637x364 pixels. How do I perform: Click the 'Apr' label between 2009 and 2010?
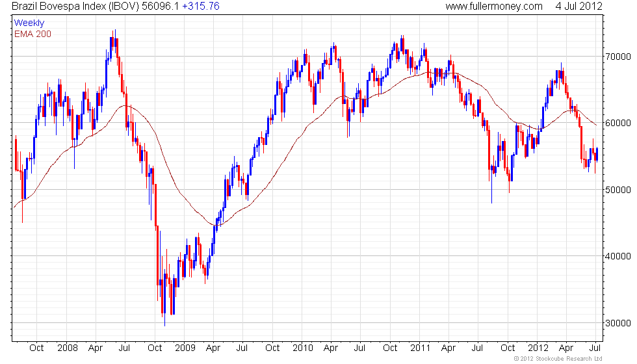click(x=213, y=348)
